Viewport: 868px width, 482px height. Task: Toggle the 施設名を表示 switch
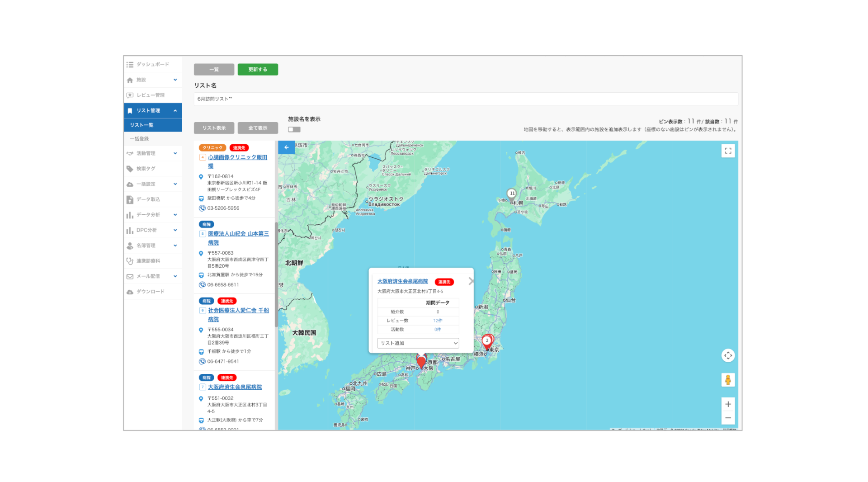point(294,129)
